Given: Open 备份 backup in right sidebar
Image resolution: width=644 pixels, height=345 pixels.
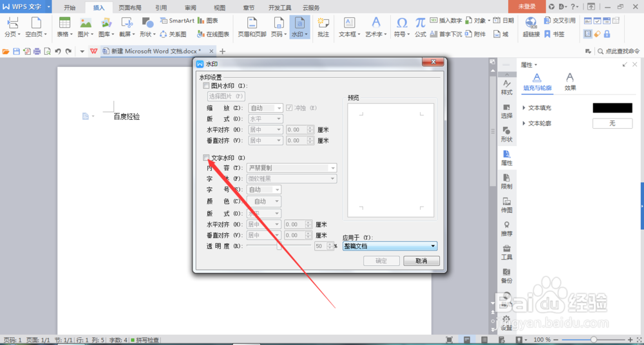Looking at the screenshot, I should pos(507,275).
